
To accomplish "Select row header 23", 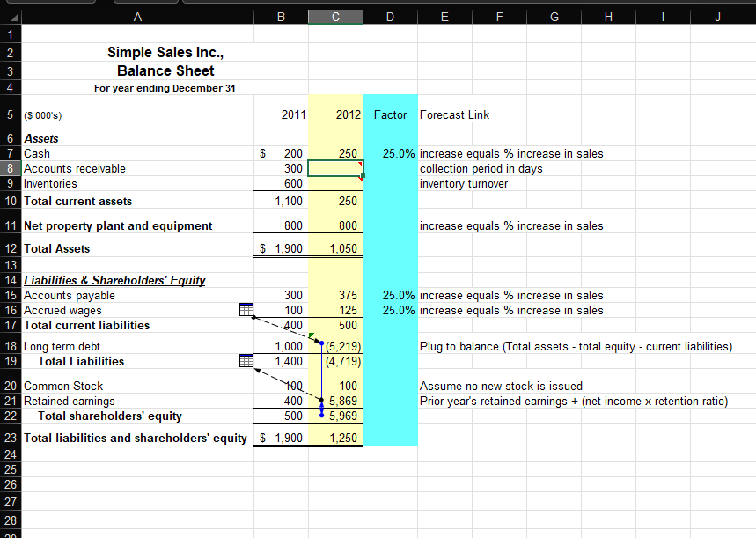I will tap(10, 437).
